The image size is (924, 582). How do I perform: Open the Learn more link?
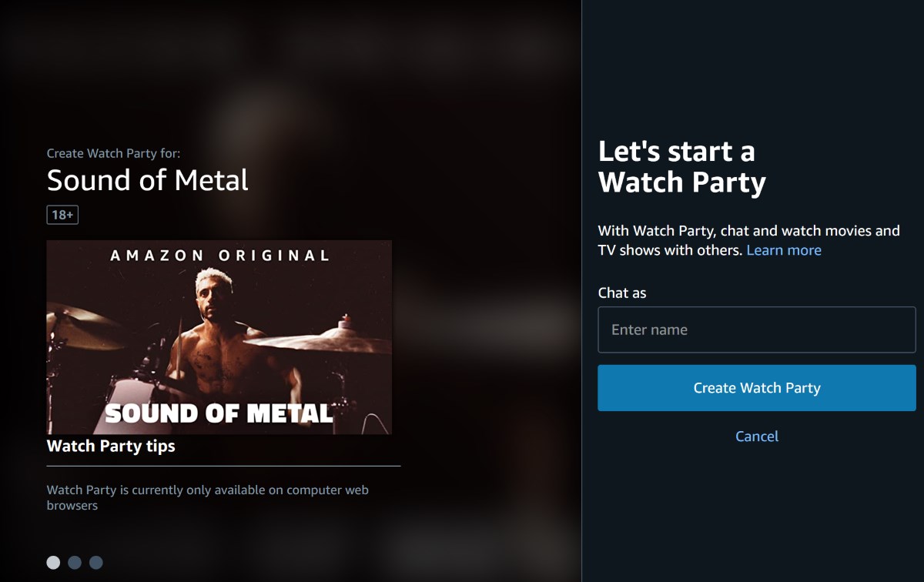pos(783,250)
